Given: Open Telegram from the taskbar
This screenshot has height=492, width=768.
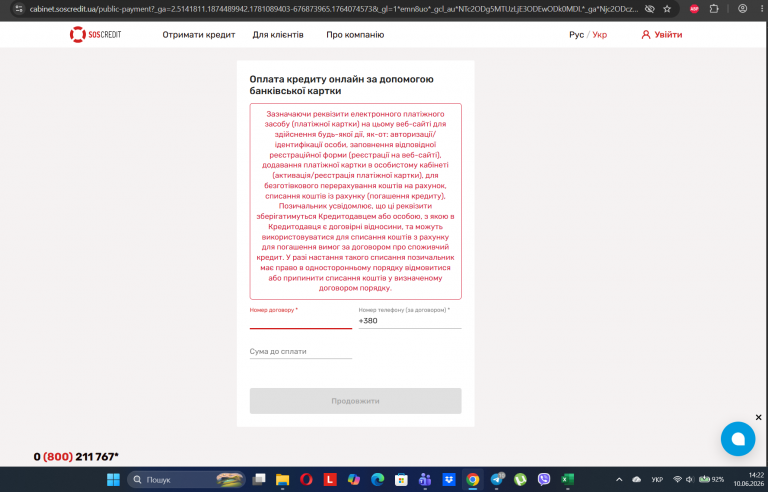Looking at the screenshot, I should coord(497,479).
